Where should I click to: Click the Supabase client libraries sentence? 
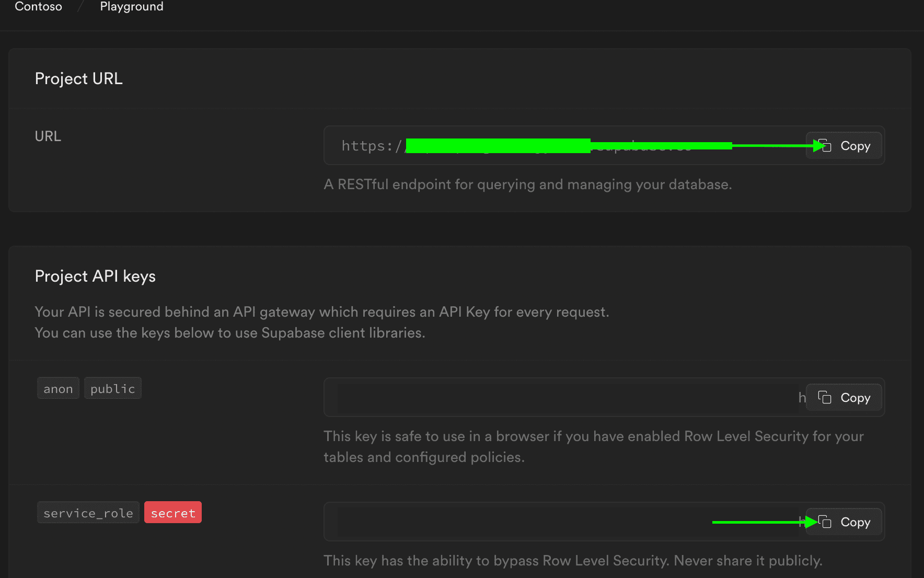pos(230,333)
